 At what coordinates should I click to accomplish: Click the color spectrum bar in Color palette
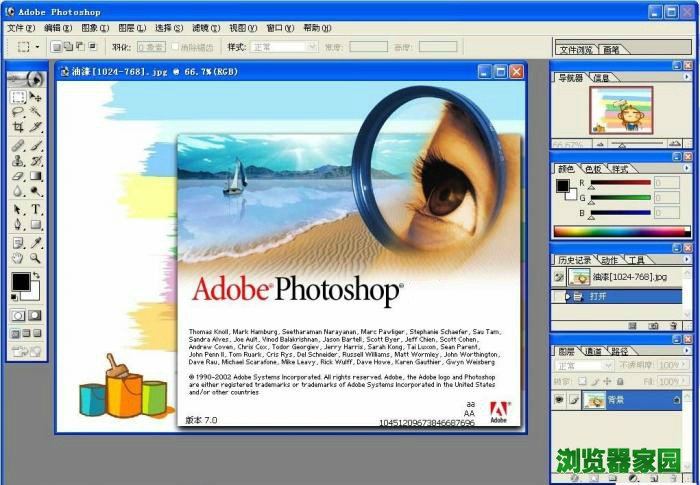(x=620, y=231)
